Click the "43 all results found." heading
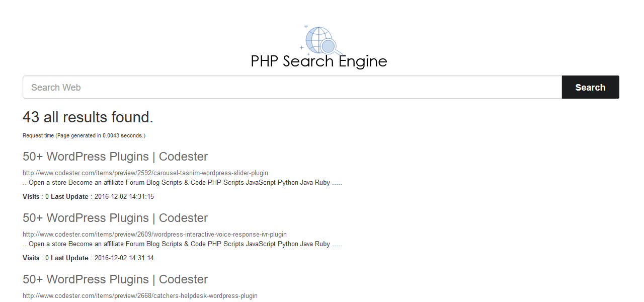This screenshot has height=302, width=644. (x=88, y=117)
